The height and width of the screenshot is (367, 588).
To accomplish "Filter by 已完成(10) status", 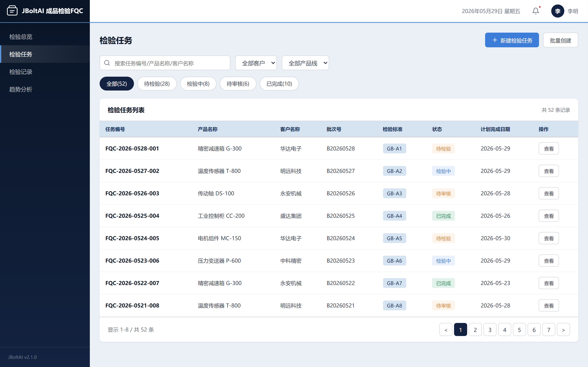I will click(279, 84).
